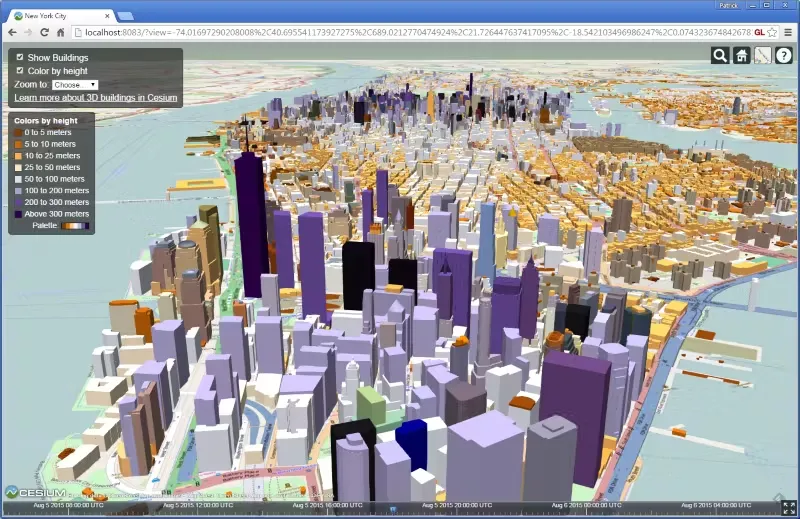
Task: Click the Palette gradient swatch
Action: pos(75,226)
